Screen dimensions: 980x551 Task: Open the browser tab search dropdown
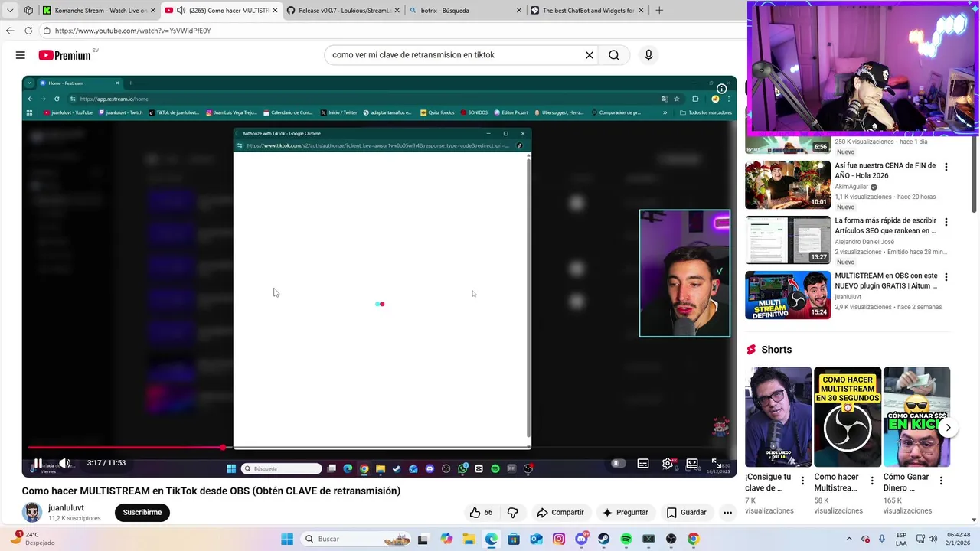pyautogui.click(x=10, y=11)
